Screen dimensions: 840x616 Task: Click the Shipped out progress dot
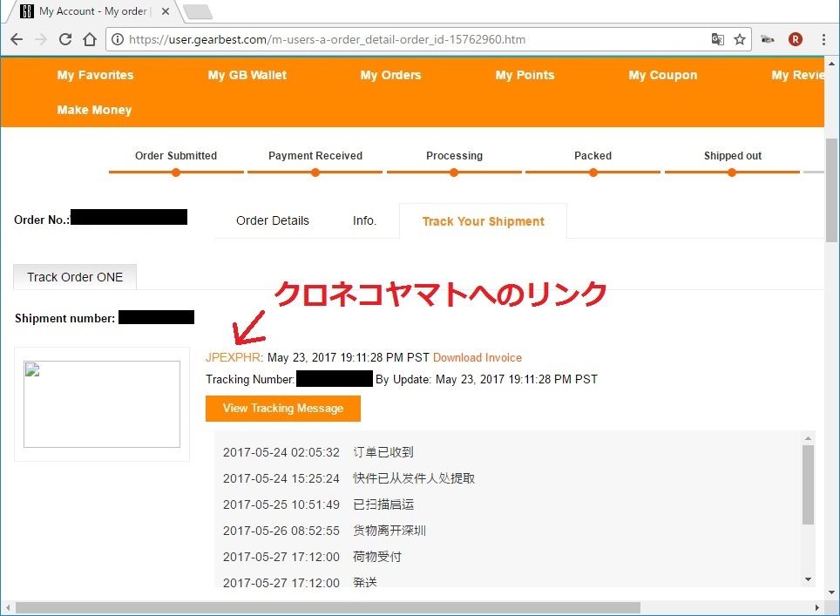[x=732, y=173]
